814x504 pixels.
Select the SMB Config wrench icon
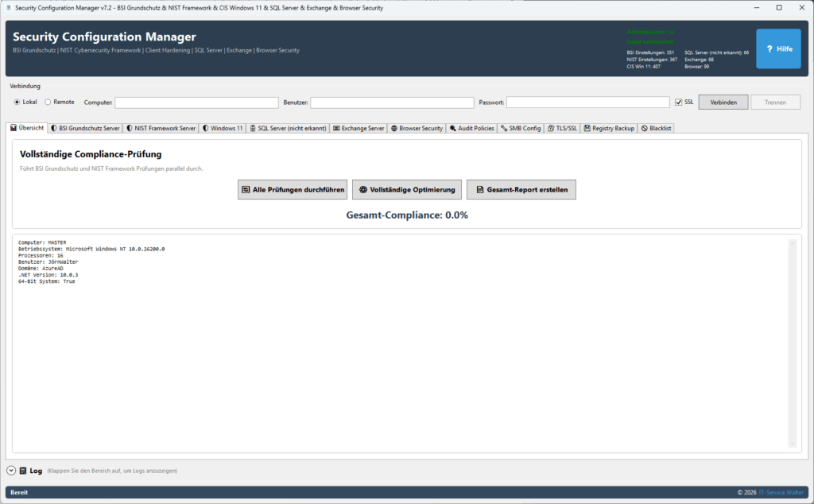click(x=505, y=128)
